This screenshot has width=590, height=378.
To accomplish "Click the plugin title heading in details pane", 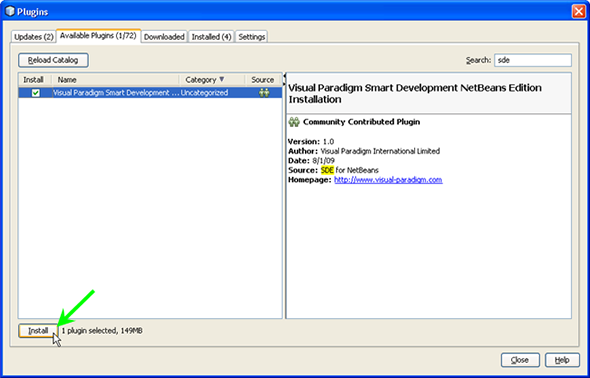I will tap(415, 93).
